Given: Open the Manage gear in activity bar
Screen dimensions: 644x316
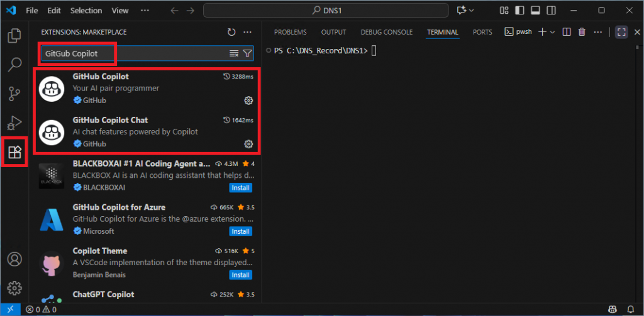Looking at the screenshot, I should [15, 288].
